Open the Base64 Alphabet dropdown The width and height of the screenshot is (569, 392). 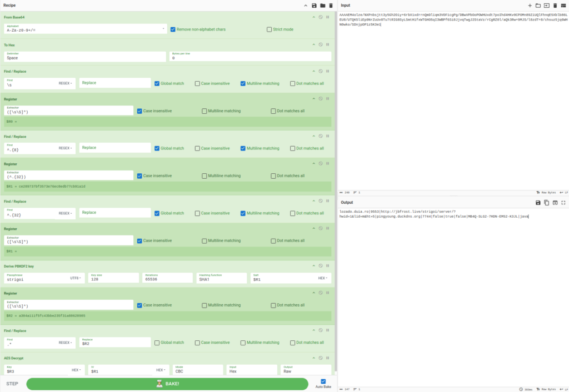coord(164,28)
